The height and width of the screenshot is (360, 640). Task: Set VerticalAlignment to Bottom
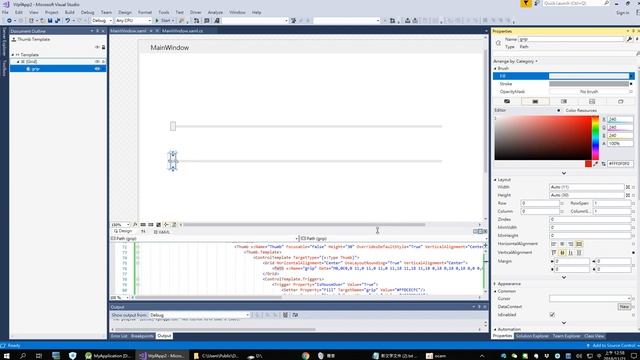[571, 253]
